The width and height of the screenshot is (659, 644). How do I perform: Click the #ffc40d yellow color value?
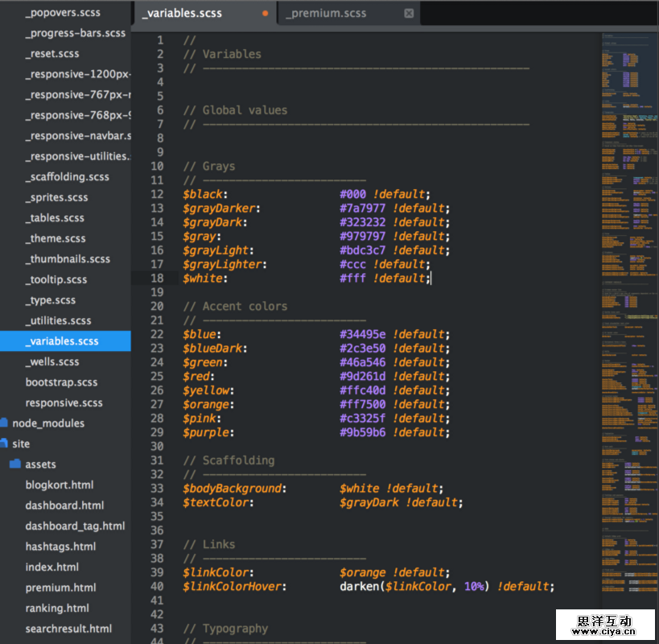pyautogui.click(x=362, y=390)
